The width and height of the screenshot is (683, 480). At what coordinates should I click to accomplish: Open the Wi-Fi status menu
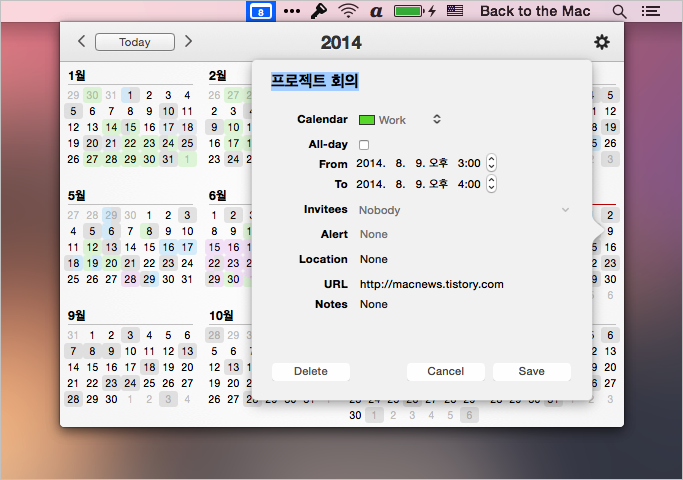(x=348, y=11)
